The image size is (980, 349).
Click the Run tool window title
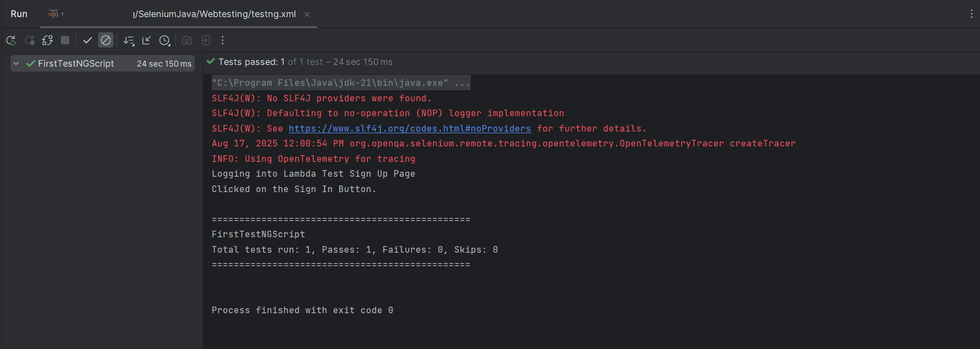tap(19, 14)
